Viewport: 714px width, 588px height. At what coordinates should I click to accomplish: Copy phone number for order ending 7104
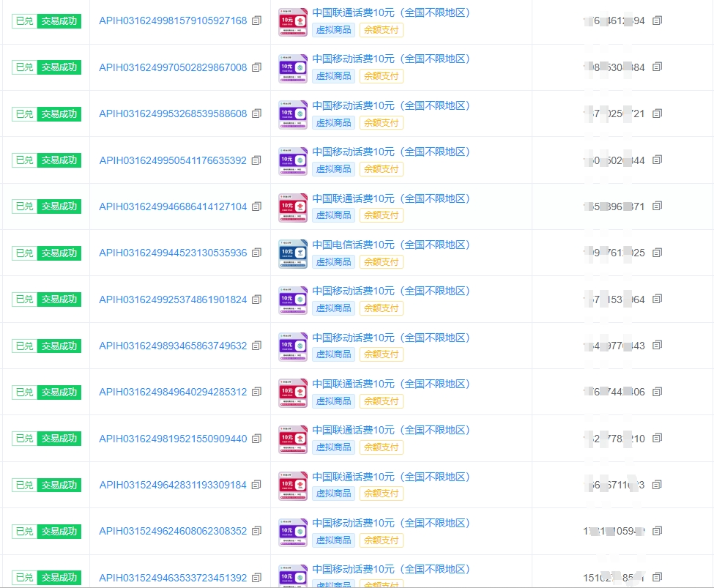(657, 206)
